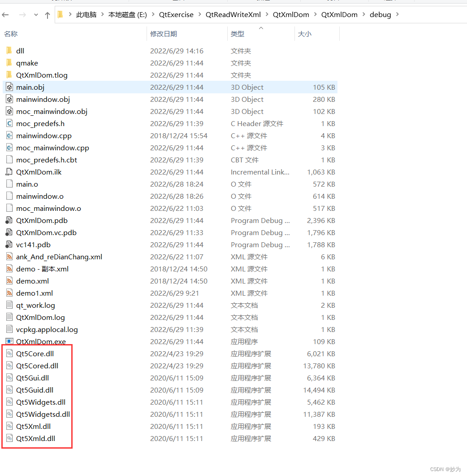
Task: Click demo.xml file icon
Action: pyautogui.click(x=9, y=281)
